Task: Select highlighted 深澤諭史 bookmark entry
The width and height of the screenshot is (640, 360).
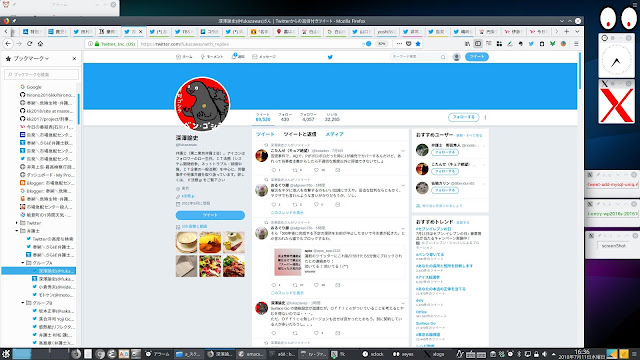Action: click(x=39, y=271)
